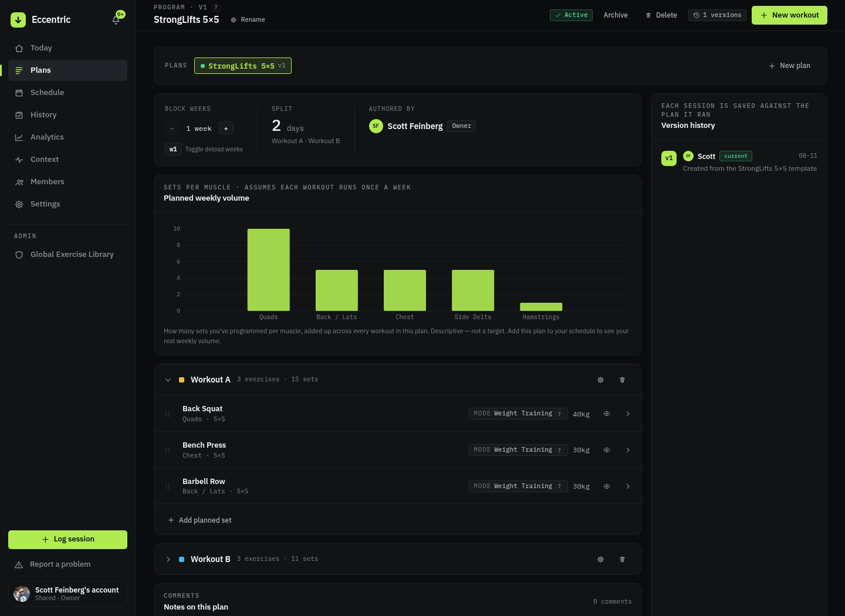845x616 pixels.
Task: Increase block weeks with plus button
Action: [x=226, y=128]
